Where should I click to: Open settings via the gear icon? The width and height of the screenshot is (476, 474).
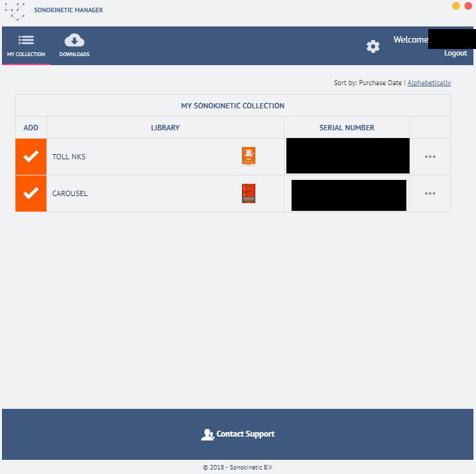pos(373,46)
